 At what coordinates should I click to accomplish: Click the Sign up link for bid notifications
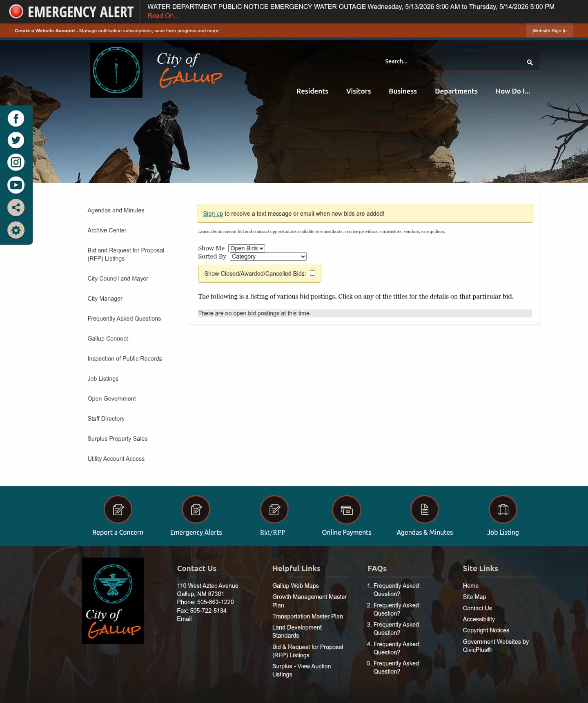[213, 214]
